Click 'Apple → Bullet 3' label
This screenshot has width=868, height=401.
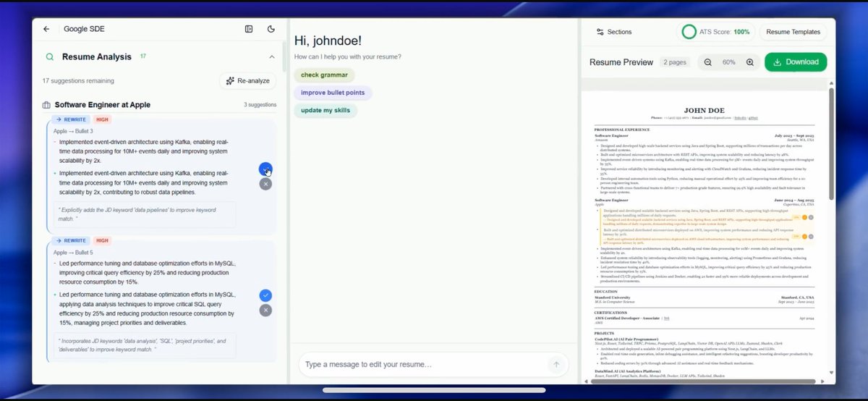(x=73, y=131)
